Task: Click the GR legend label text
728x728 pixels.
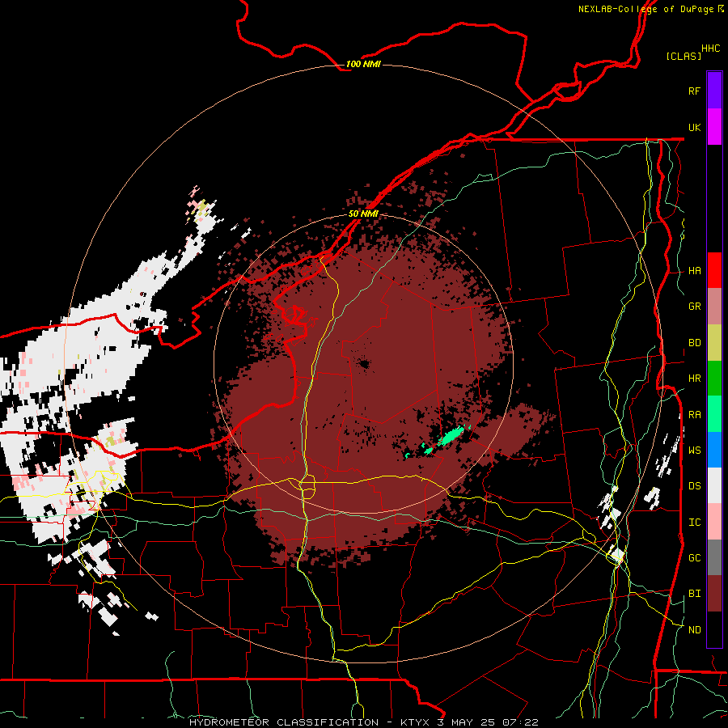Action: [x=694, y=307]
